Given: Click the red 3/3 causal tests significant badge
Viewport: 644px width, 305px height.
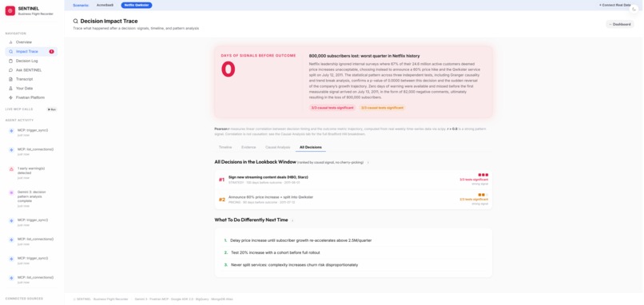Looking at the screenshot, I should pos(332,108).
